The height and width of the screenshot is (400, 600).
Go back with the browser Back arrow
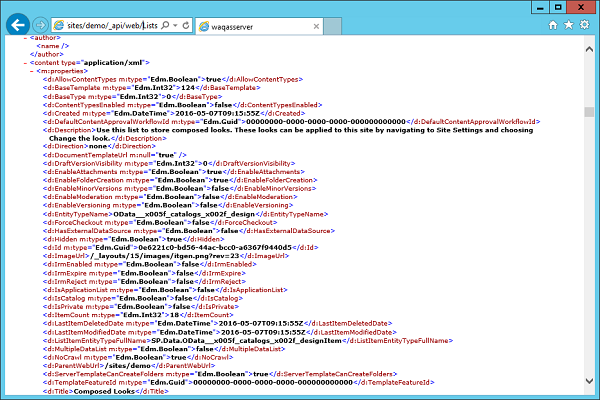[18, 25]
